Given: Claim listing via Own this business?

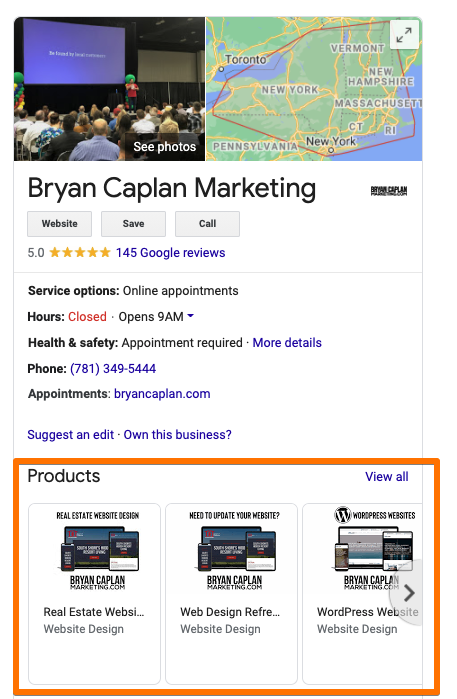Looking at the screenshot, I should click(x=177, y=435).
